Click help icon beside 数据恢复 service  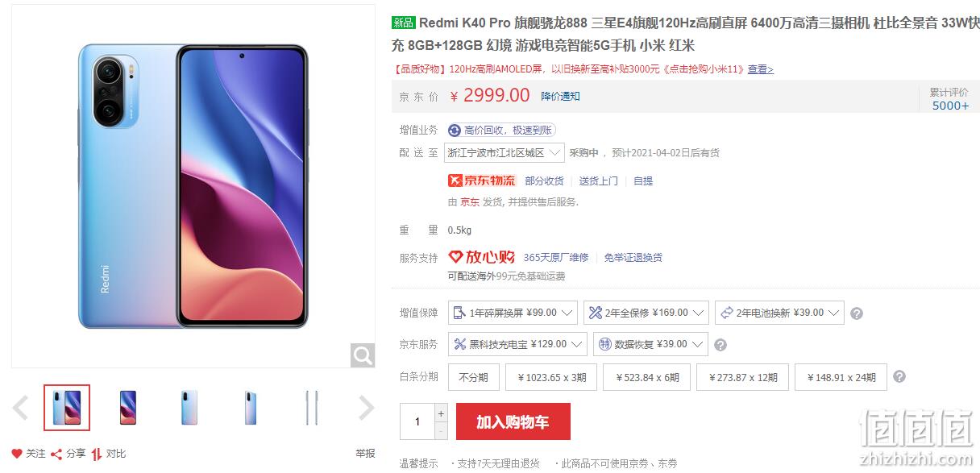tap(720, 344)
